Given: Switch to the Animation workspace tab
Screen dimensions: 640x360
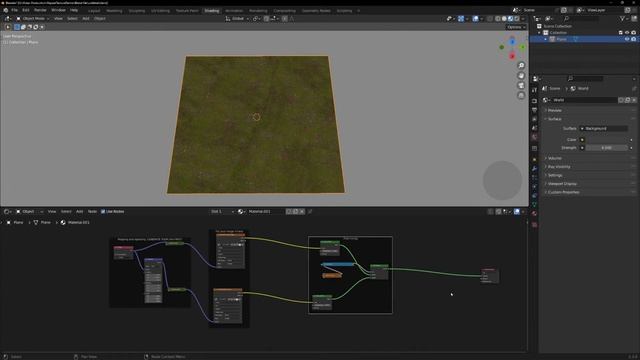Looking at the screenshot, I should pos(234,11).
